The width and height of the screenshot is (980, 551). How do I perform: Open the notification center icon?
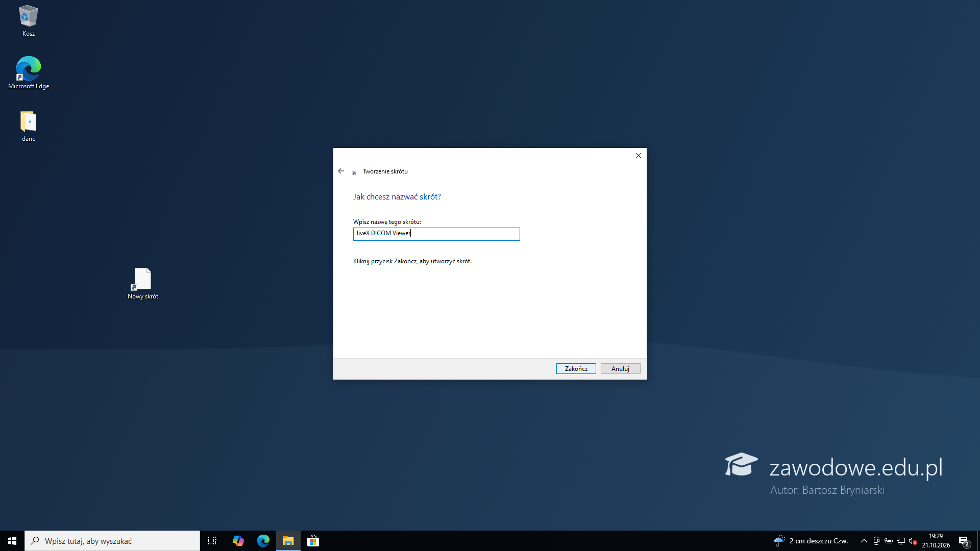(964, 541)
